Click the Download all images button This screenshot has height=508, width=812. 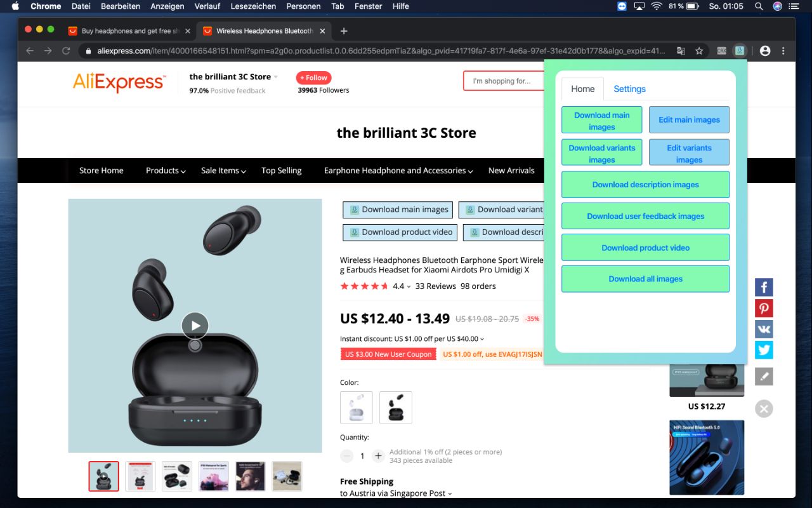tap(645, 279)
